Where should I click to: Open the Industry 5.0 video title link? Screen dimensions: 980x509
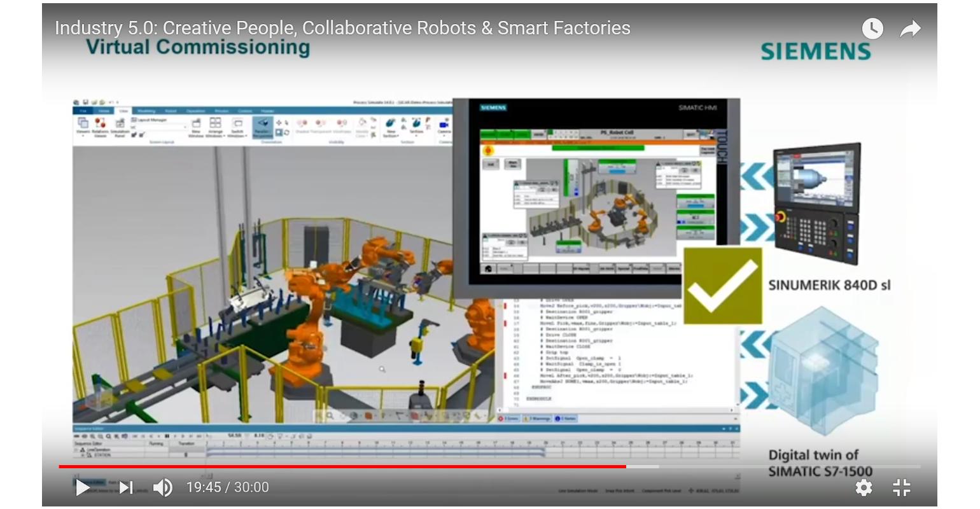pos(342,28)
